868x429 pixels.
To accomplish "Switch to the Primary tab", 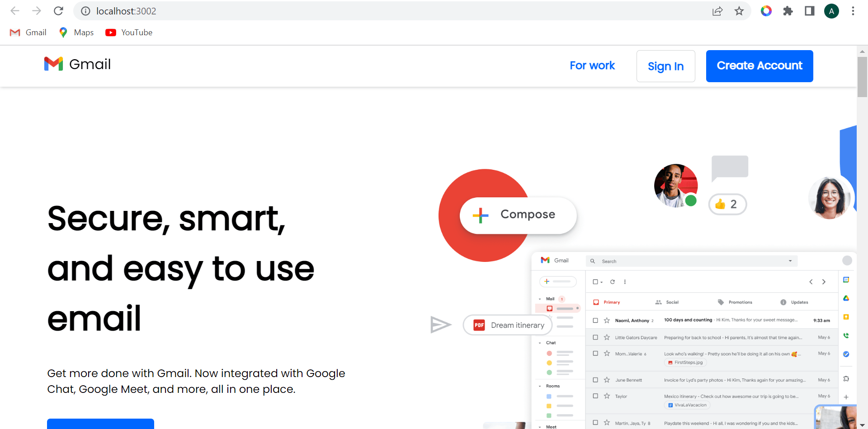I will pos(607,302).
